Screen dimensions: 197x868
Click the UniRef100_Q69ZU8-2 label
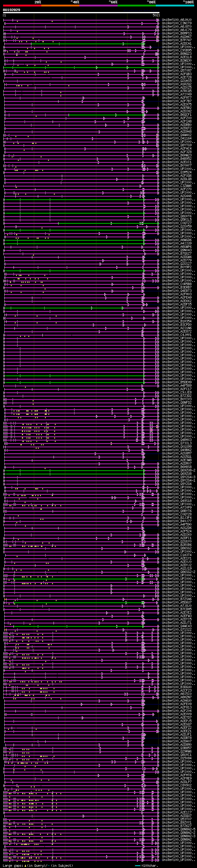(179, 470)
